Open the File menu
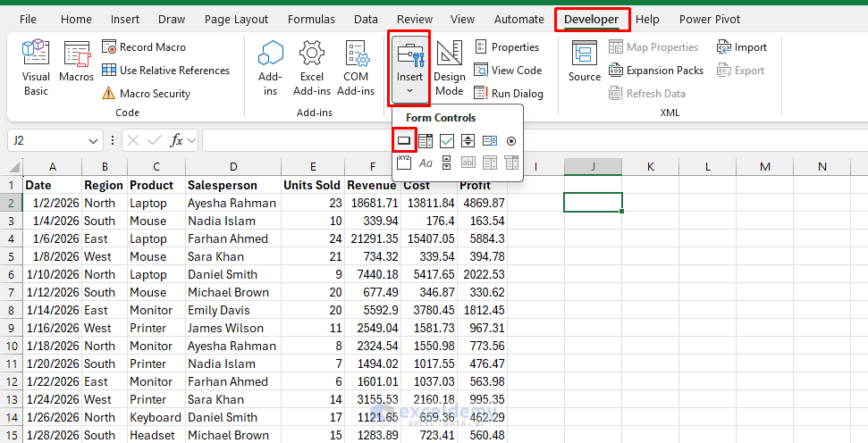This screenshot has height=443, width=868. 28,20
